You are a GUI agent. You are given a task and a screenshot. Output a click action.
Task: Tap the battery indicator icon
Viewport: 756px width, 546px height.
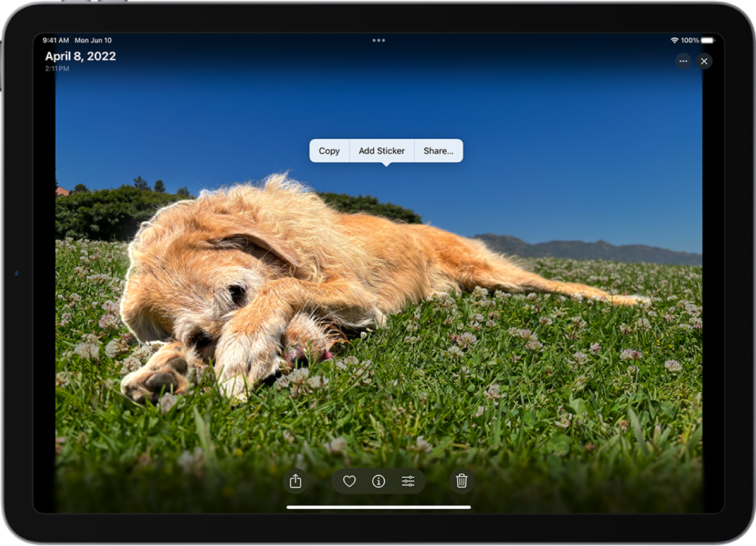(708, 40)
